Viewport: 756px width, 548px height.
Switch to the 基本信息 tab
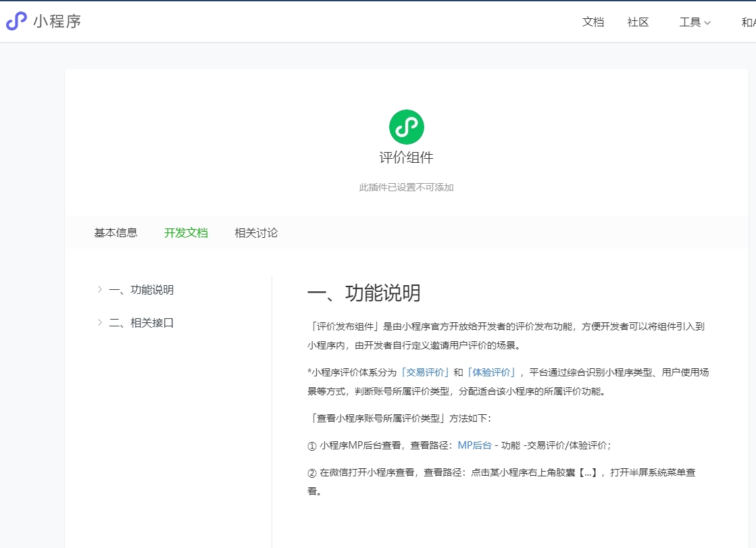(116, 233)
